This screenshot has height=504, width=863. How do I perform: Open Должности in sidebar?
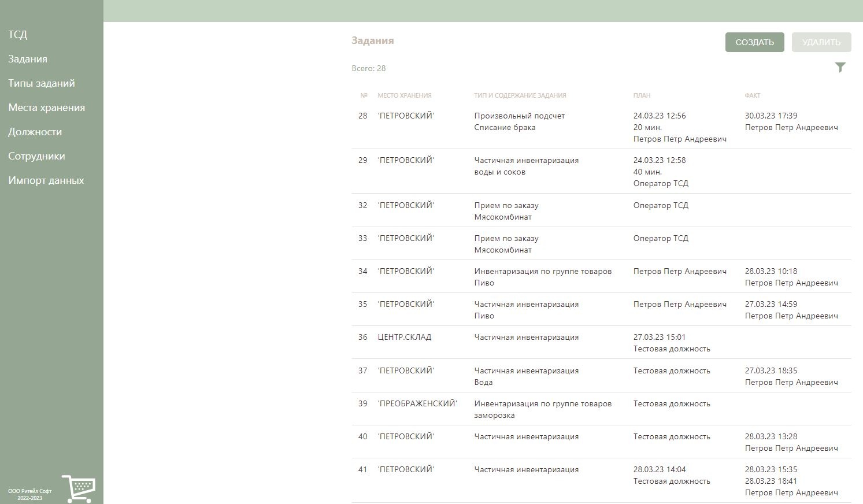click(35, 132)
